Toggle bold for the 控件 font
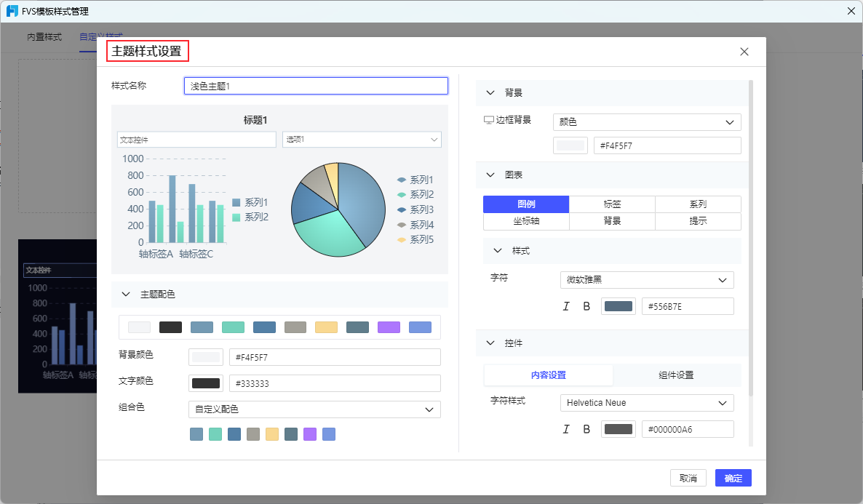 [586, 428]
